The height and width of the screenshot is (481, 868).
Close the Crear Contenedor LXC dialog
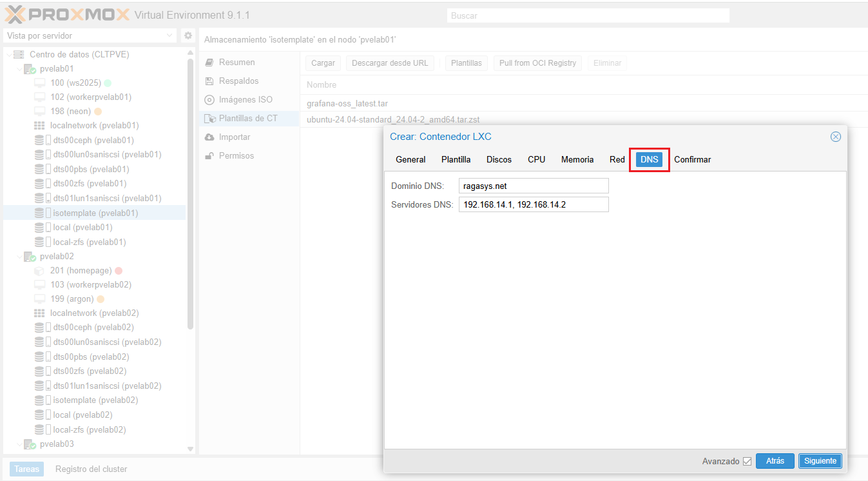coord(836,137)
